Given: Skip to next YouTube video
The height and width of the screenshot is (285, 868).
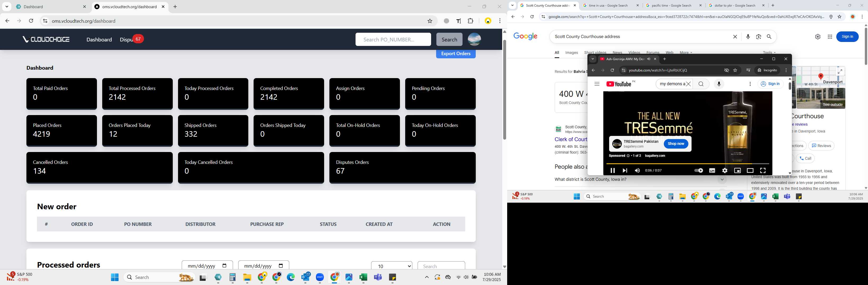Looking at the screenshot, I should click(x=625, y=170).
